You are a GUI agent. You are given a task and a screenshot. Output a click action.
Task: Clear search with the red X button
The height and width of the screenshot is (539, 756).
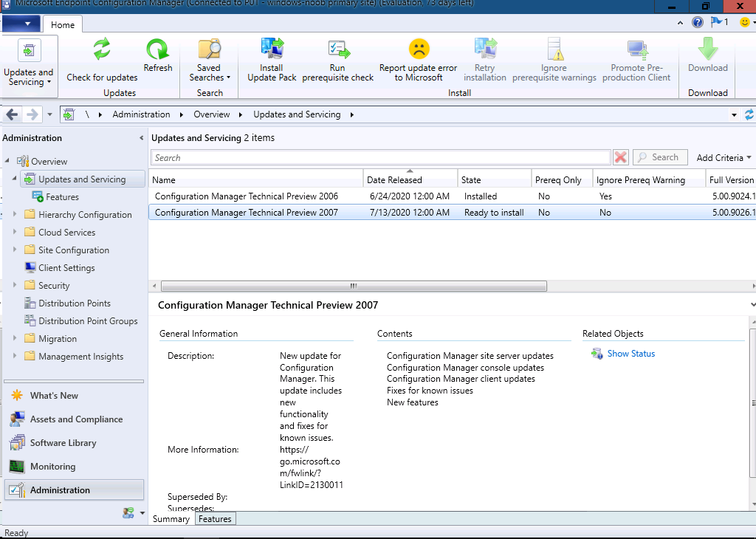click(620, 157)
